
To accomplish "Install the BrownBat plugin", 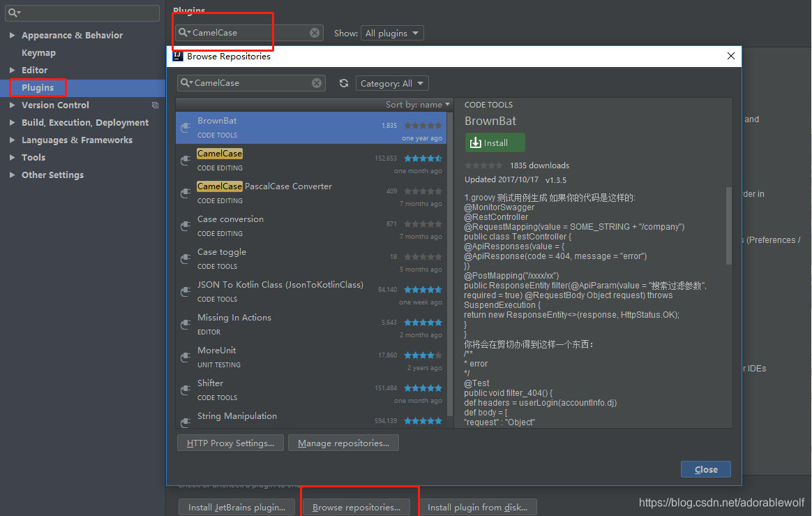I will pyautogui.click(x=495, y=142).
